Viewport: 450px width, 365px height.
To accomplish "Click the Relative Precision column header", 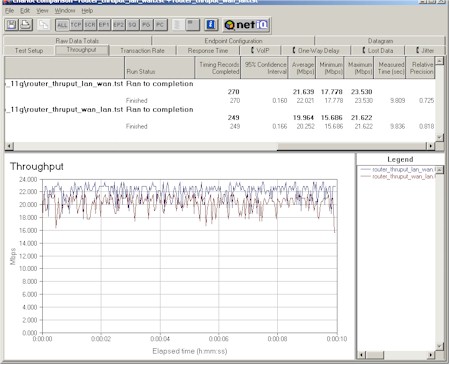I will 421,68.
